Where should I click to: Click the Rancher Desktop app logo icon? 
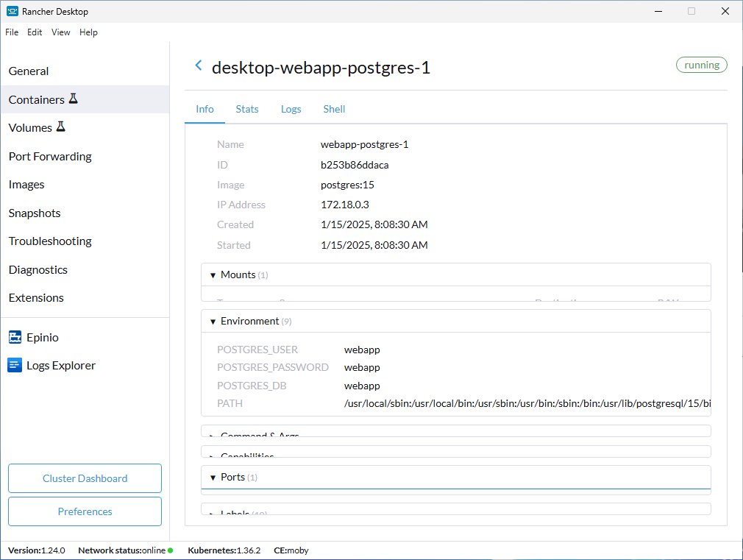[x=13, y=11]
